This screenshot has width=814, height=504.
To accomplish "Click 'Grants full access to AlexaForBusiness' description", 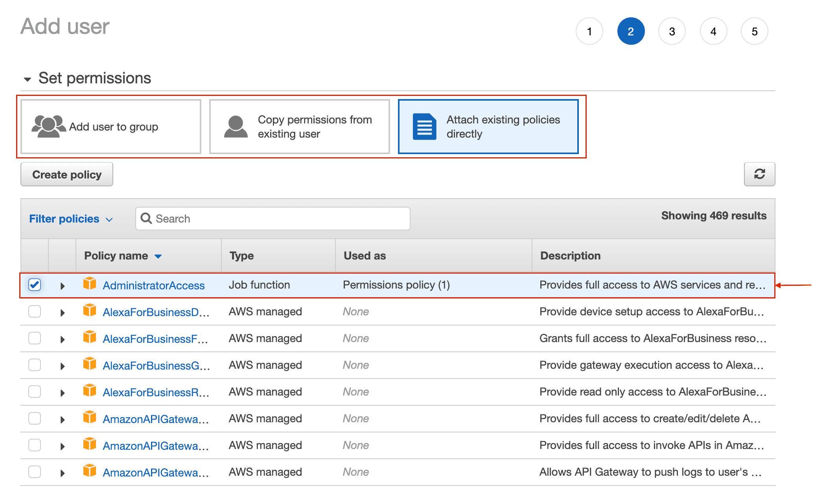I will pyautogui.click(x=653, y=338).
